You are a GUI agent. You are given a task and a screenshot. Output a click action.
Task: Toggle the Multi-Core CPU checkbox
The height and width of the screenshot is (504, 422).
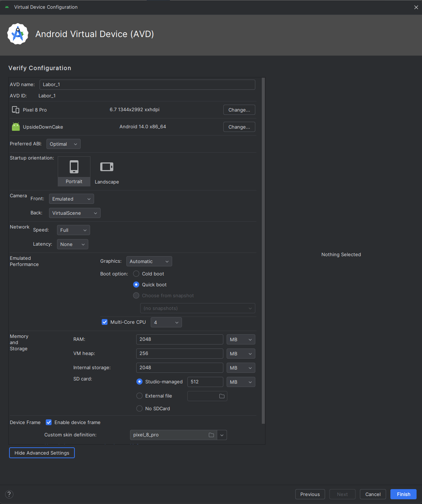coord(105,322)
